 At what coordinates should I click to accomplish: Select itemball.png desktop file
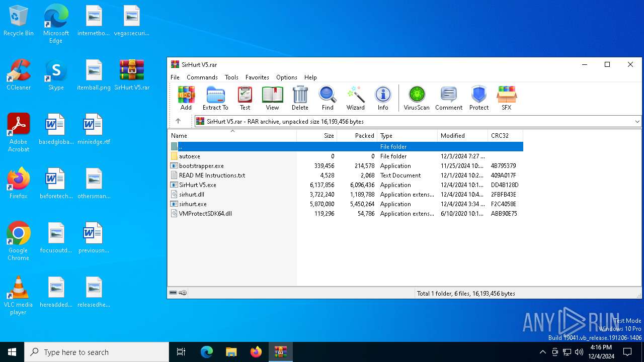click(94, 75)
